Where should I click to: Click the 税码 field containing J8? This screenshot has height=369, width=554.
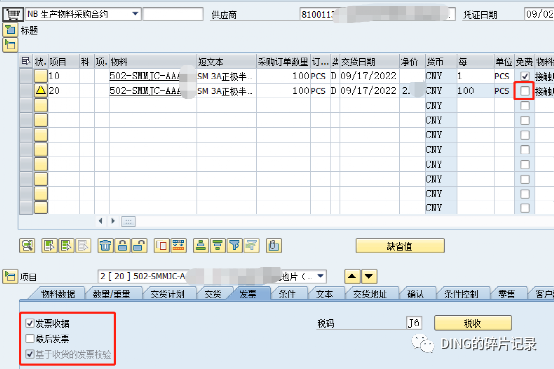pos(414,323)
